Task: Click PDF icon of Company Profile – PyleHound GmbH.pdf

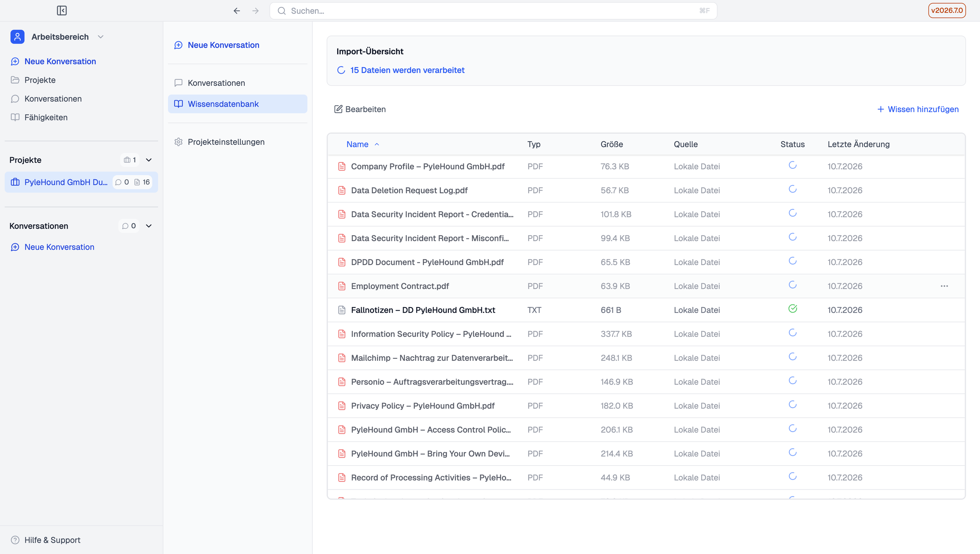Action: click(342, 166)
